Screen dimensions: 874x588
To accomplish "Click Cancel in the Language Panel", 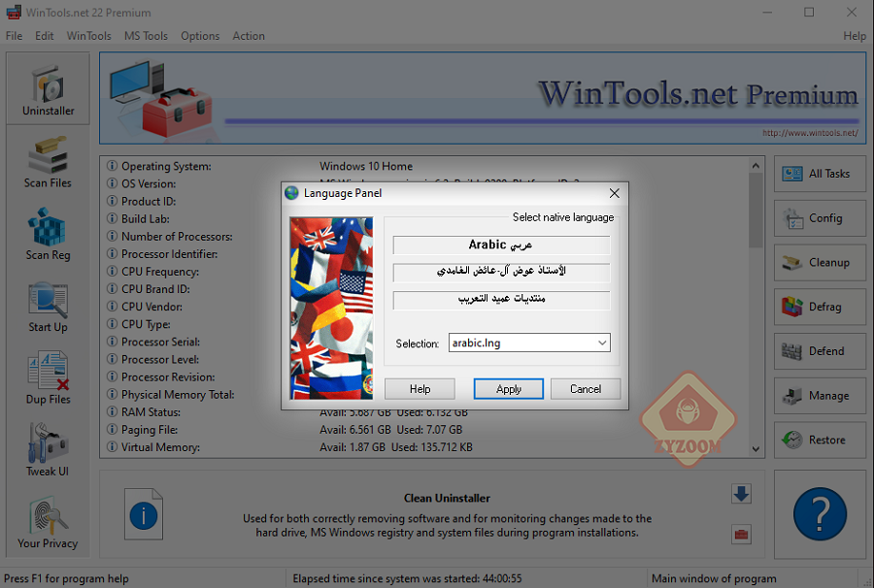I will click(586, 389).
